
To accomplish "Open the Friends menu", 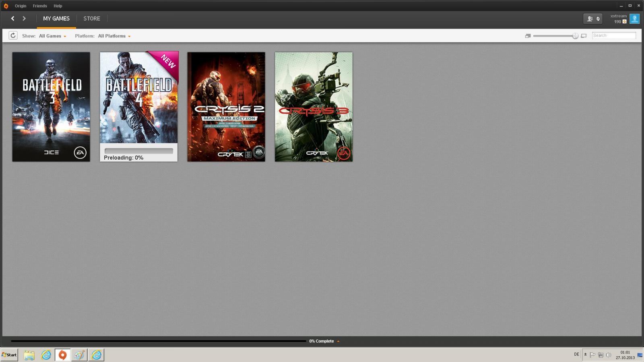I will point(40,6).
